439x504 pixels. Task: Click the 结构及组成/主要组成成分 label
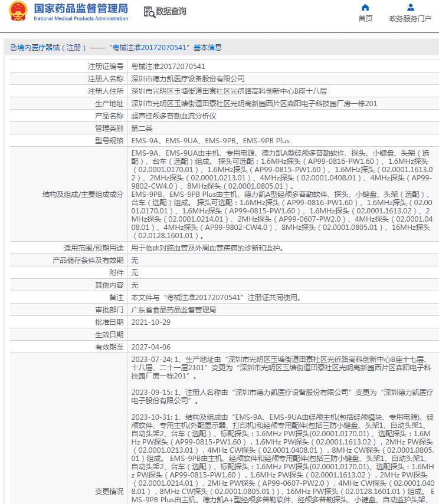[x=83, y=195]
